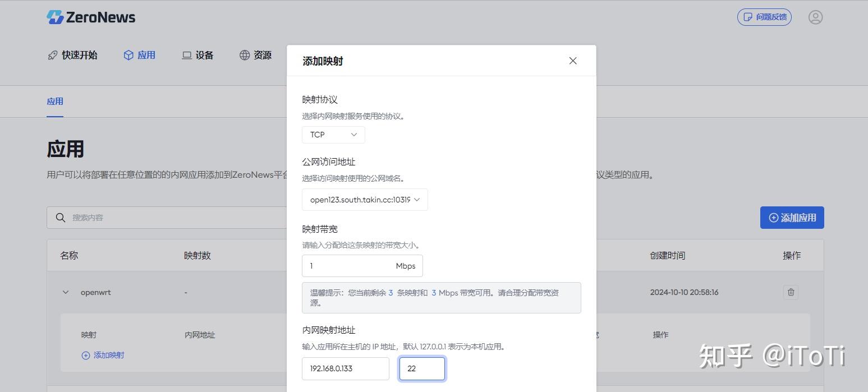
Task: Click the search magnifier icon
Action: [61, 218]
